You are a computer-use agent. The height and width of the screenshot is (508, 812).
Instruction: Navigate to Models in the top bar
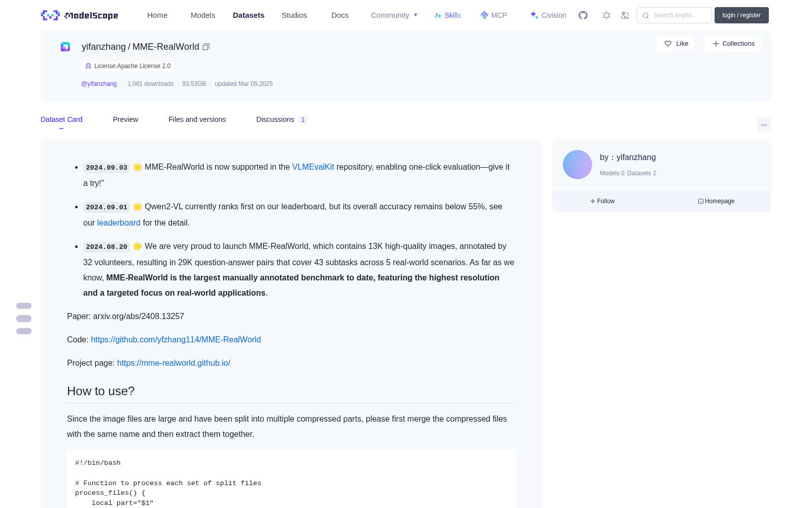(x=203, y=15)
